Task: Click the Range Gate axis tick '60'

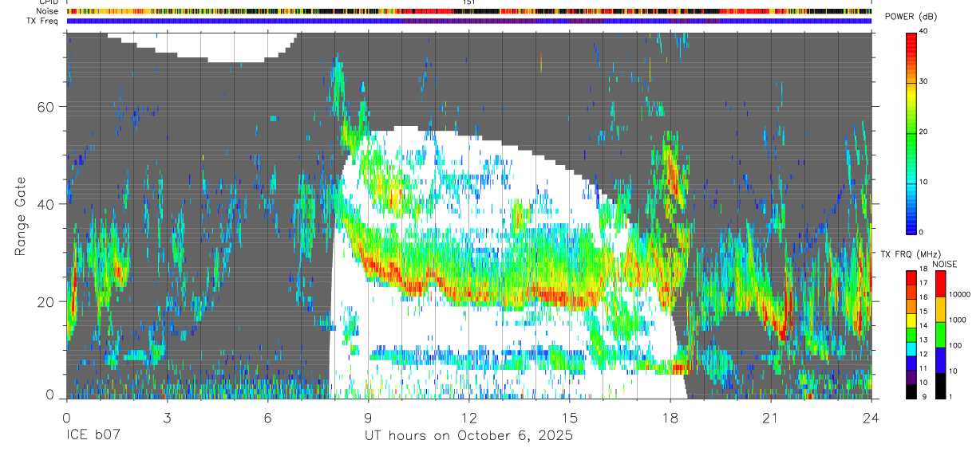Action: pyautogui.click(x=46, y=107)
